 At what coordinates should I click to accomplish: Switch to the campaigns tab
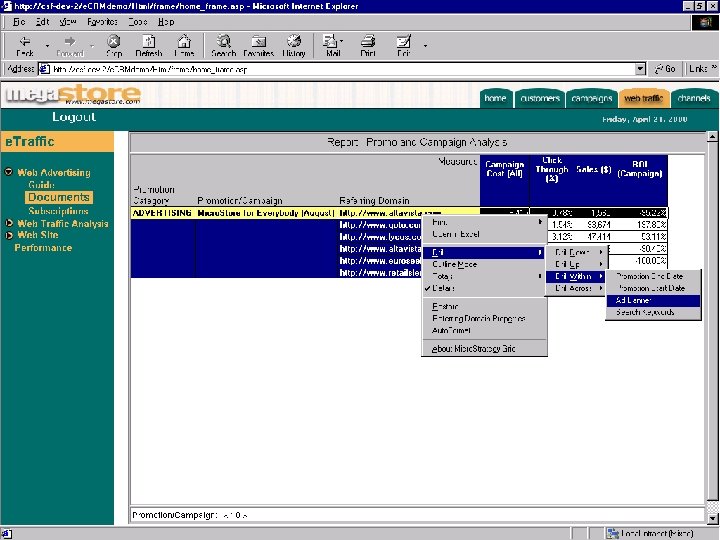[591, 98]
